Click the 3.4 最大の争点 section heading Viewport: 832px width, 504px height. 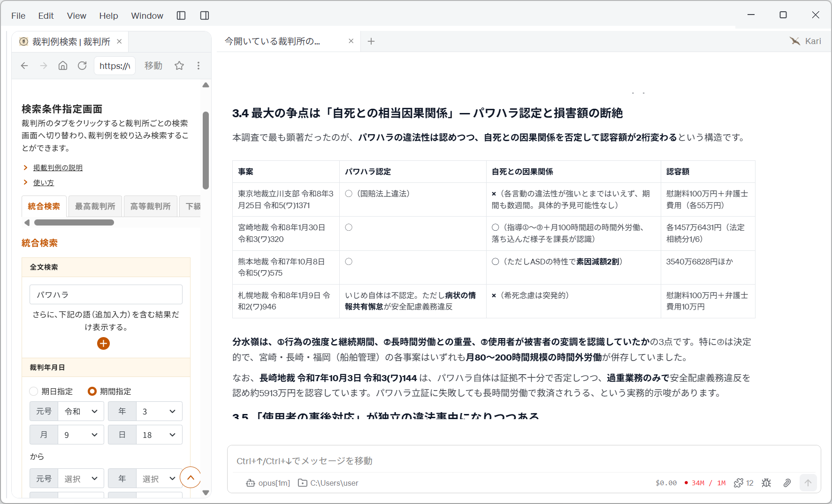pyautogui.click(x=427, y=113)
